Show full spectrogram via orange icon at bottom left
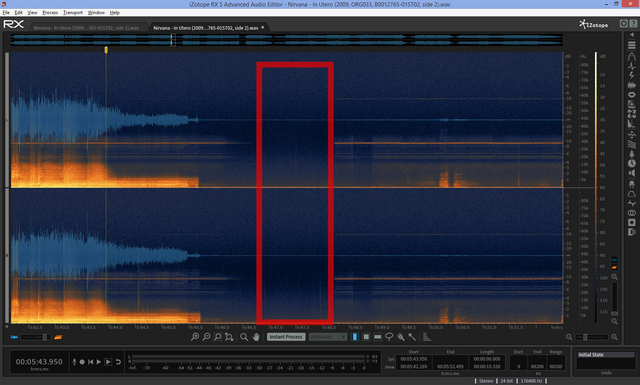 click(x=58, y=337)
